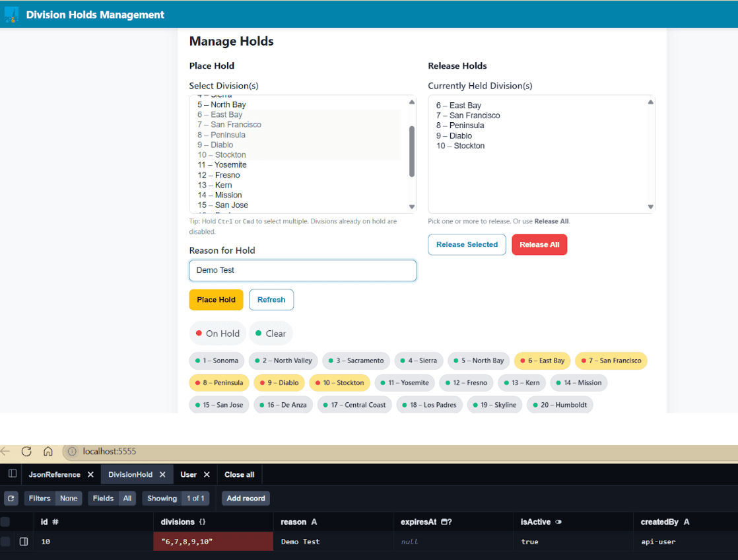Switch to the JsonReference tab
The width and height of the screenshot is (738, 560).
click(55, 475)
